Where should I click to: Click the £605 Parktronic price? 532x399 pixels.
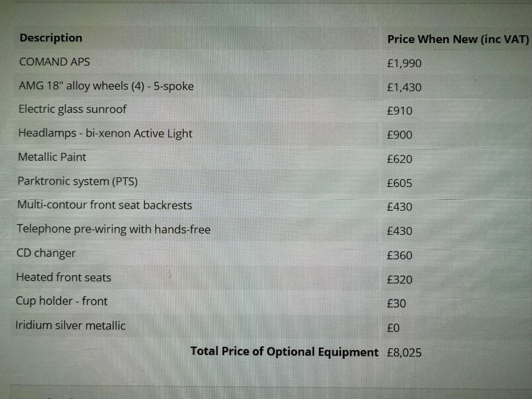pos(400,183)
